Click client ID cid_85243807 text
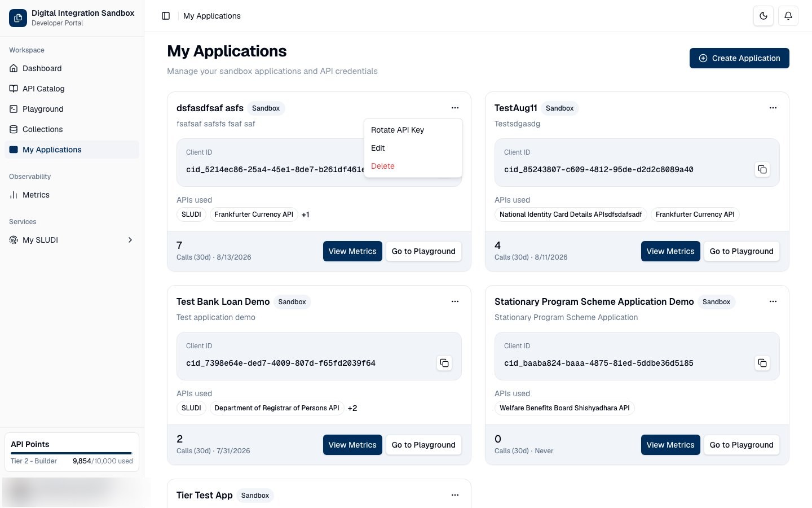 [599, 169]
